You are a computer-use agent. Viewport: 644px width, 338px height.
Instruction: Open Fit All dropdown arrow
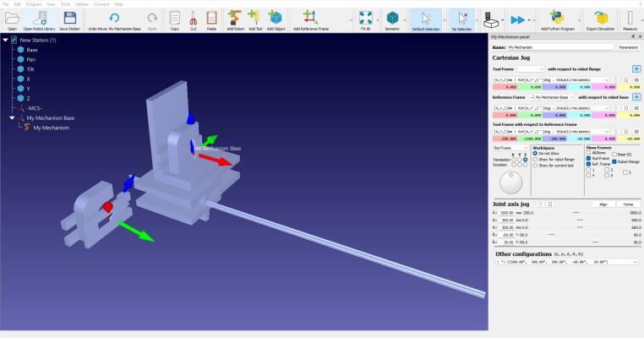(378, 20)
